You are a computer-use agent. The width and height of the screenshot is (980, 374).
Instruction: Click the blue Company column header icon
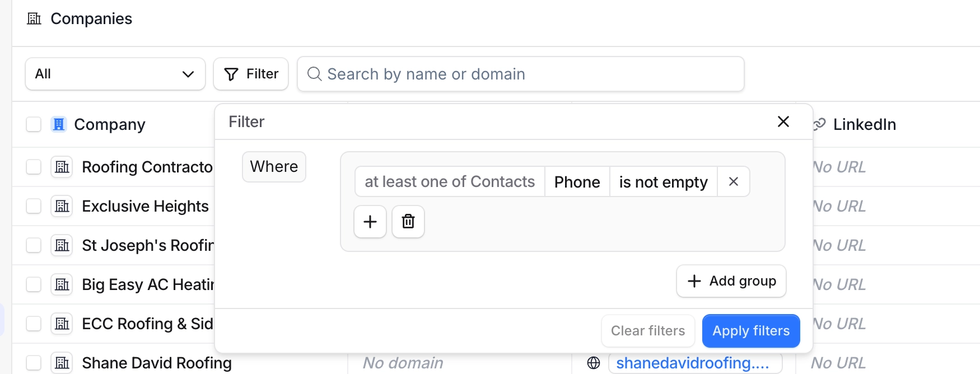[59, 124]
